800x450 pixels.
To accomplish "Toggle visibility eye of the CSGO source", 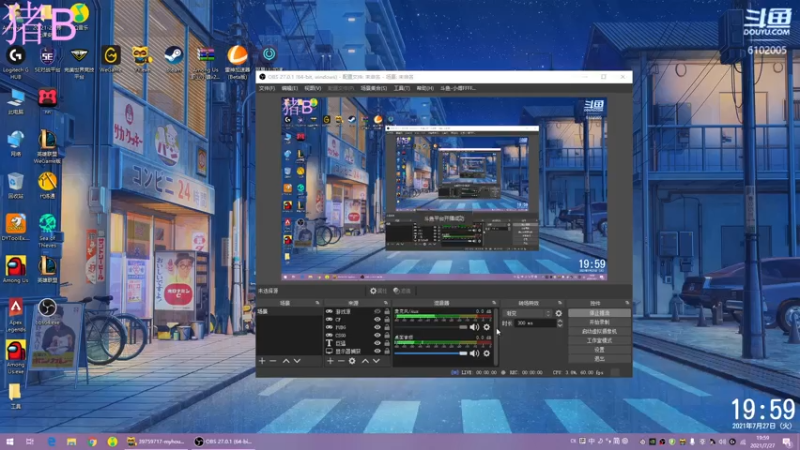I will click(x=378, y=335).
